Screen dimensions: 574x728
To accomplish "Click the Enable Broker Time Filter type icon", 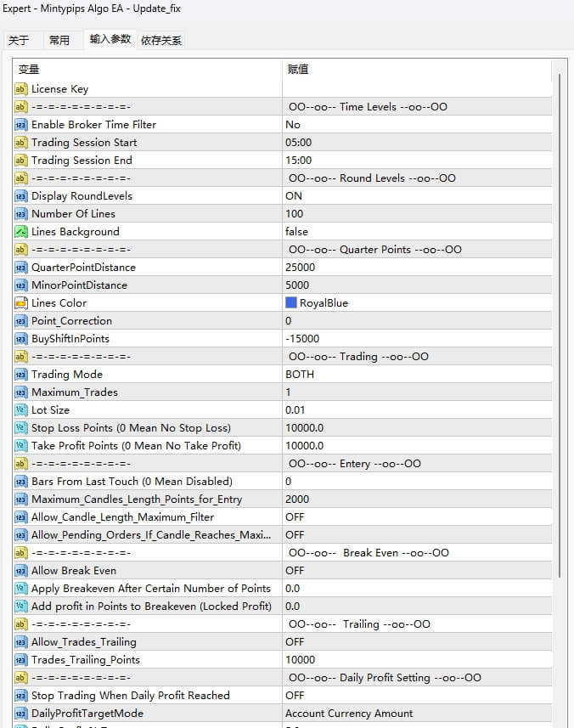I will [x=21, y=125].
